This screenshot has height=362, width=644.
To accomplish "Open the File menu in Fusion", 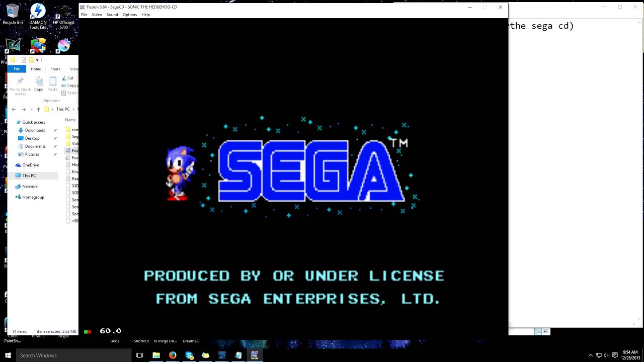I will tap(84, 15).
